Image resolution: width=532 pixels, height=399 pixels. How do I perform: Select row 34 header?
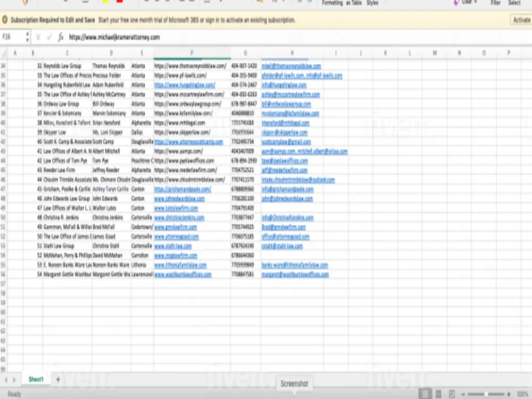(3, 66)
